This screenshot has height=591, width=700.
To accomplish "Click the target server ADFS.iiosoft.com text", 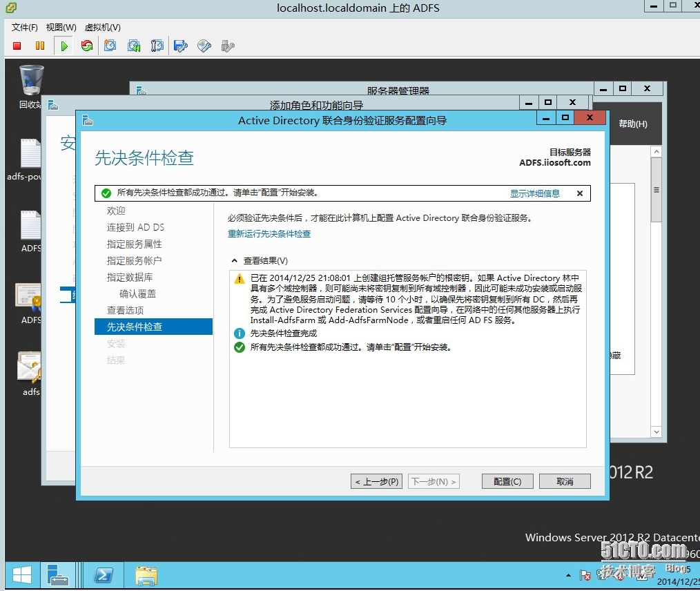I will coord(554,162).
